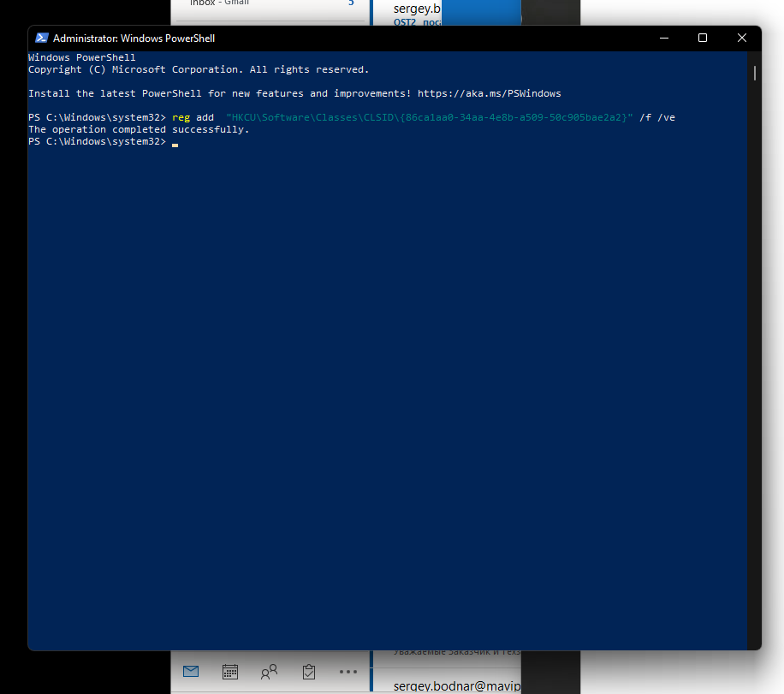Switch to Outlook People contacts icon
This screenshot has height=694, width=784.
269,671
